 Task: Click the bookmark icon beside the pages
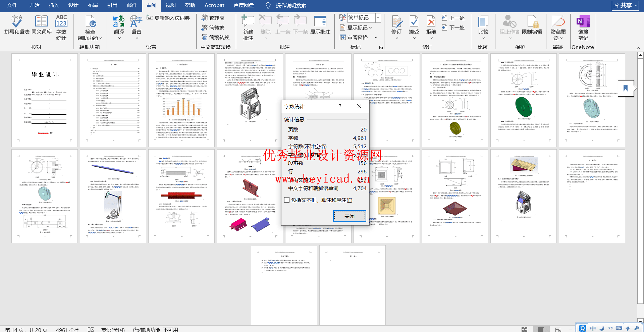click(626, 88)
